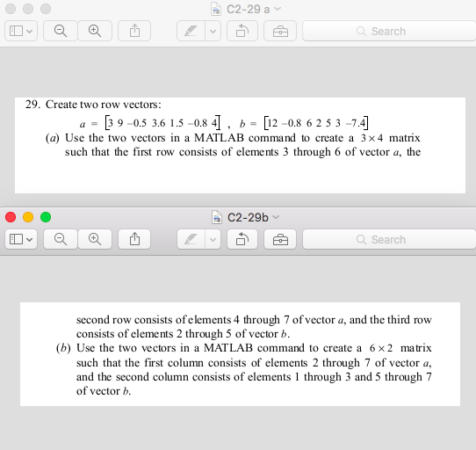Open highlight options arrow in C2-29 a window
The width and height of the screenshot is (476, 450).
pos(213,31)
